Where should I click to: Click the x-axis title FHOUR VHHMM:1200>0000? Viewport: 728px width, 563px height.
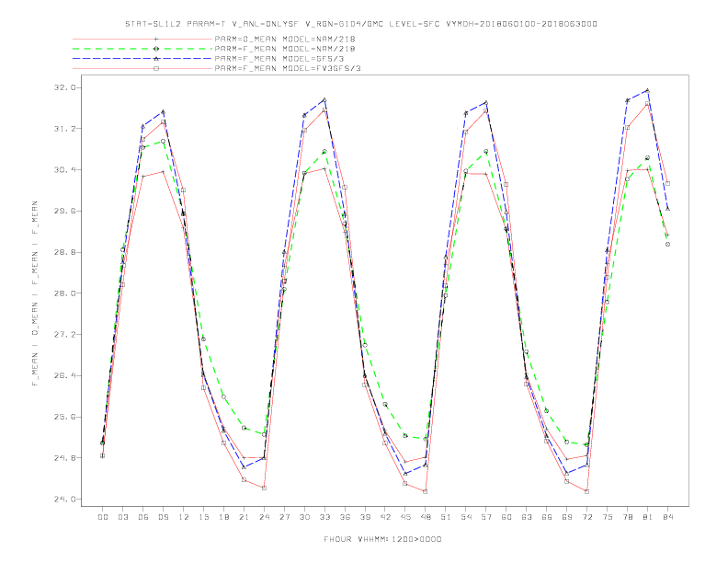tap(382, 539)
